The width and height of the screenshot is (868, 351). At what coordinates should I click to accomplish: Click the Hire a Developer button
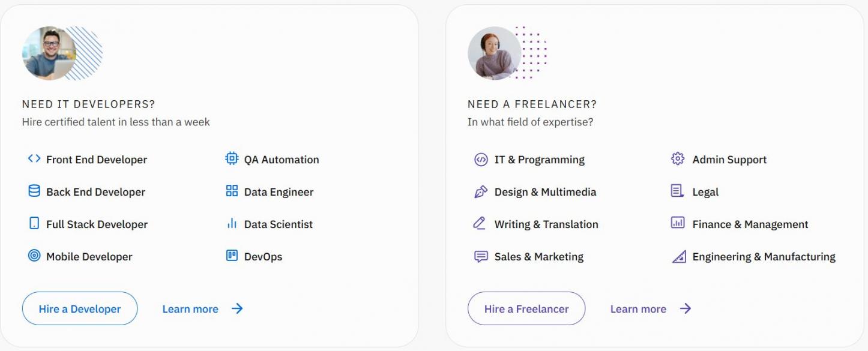80,308
